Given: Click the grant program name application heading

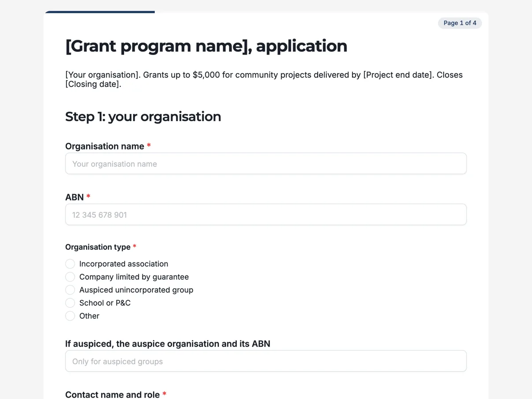Looking at the screenshot, I should click(x=206, y=46).
